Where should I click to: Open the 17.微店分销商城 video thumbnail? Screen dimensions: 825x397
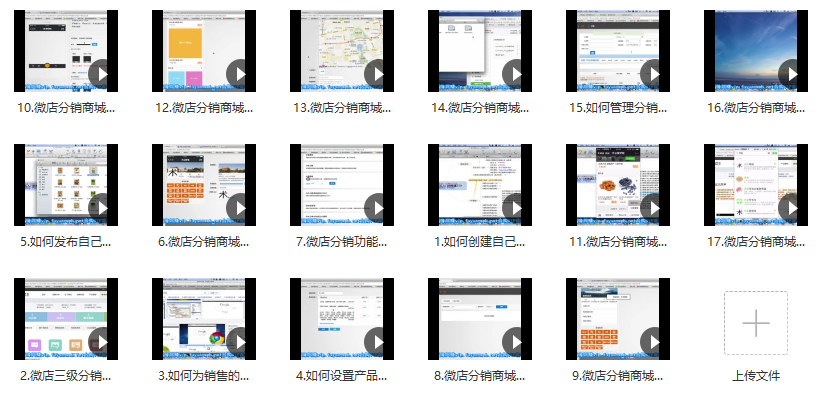[756, 185]
